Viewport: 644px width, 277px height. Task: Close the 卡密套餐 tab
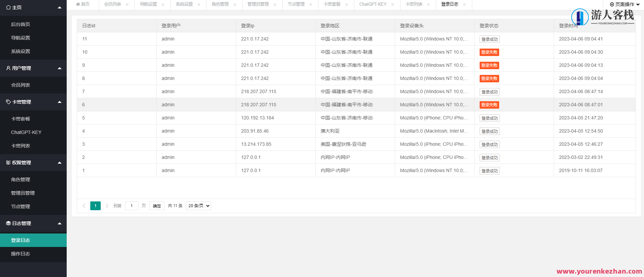point(347,4)
